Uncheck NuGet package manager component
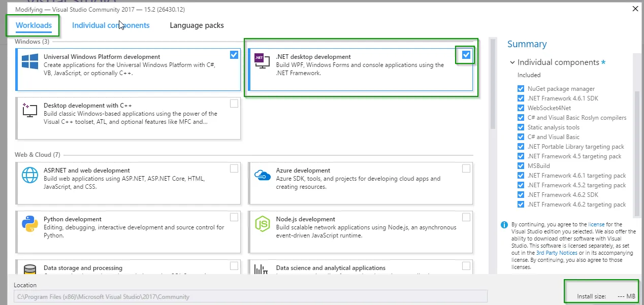The height and width of the screenshot is (305, 644). [x=521, y=89]
